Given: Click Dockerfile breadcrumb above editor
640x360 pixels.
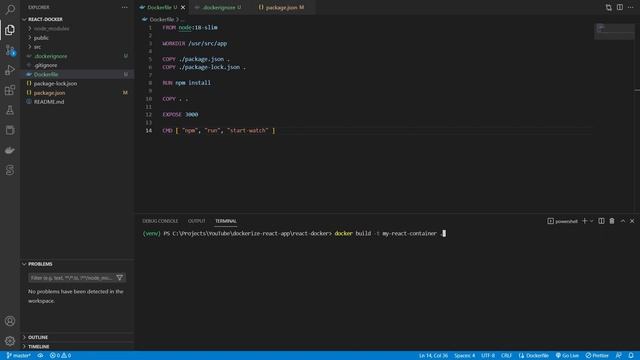Looking at the screenshot, I should coord(161,19).
